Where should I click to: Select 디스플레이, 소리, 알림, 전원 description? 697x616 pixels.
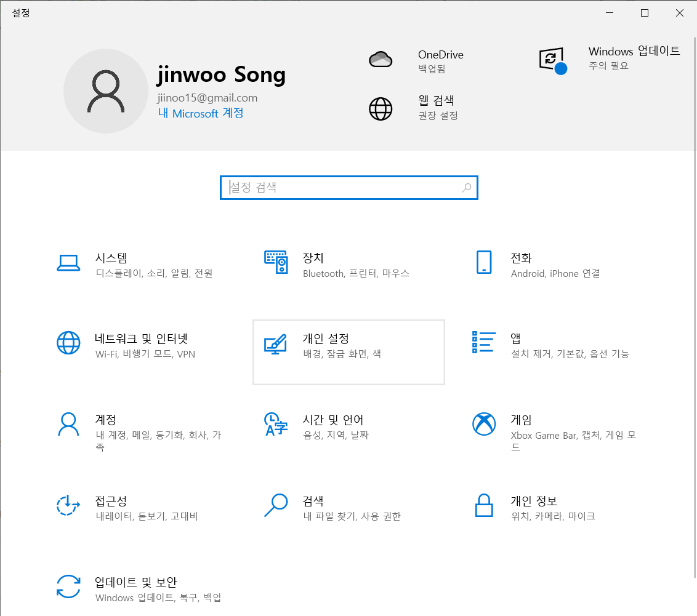click(154, 273)
